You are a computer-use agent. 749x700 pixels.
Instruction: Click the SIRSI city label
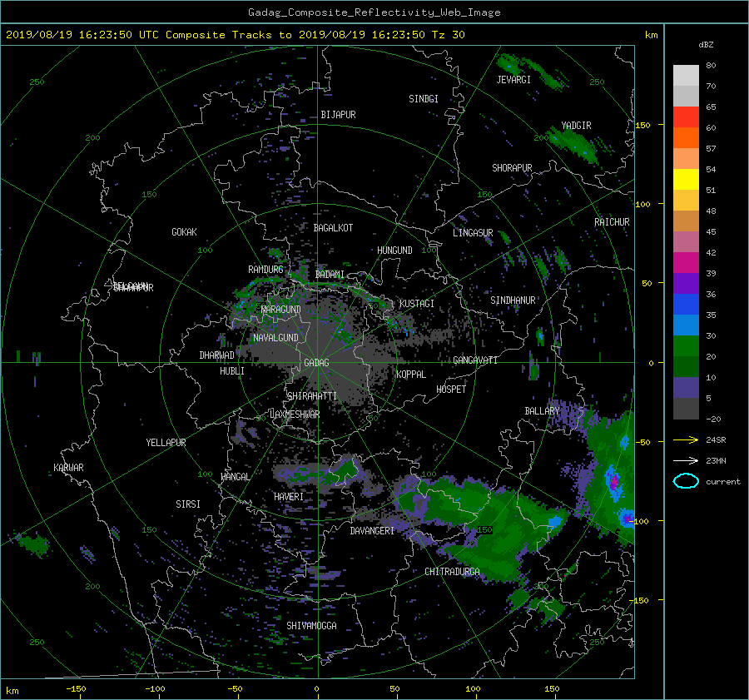(188, 504)
